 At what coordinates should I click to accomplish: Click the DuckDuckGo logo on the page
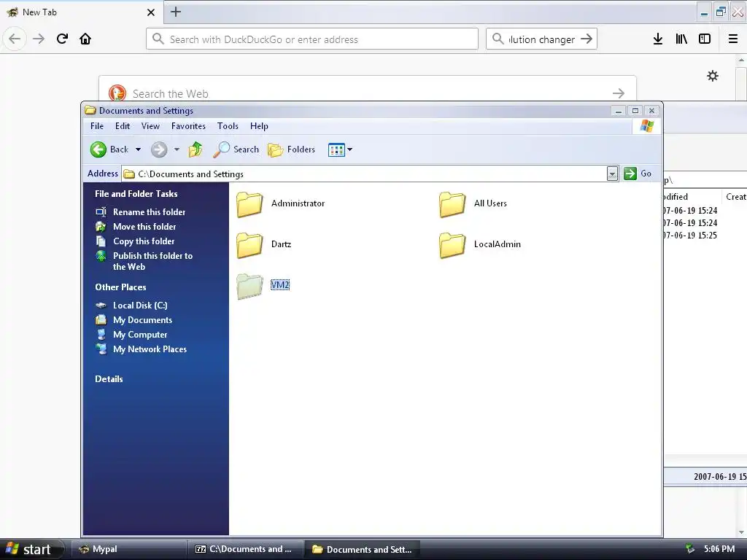pyautogui.click(x=117, y=93)
